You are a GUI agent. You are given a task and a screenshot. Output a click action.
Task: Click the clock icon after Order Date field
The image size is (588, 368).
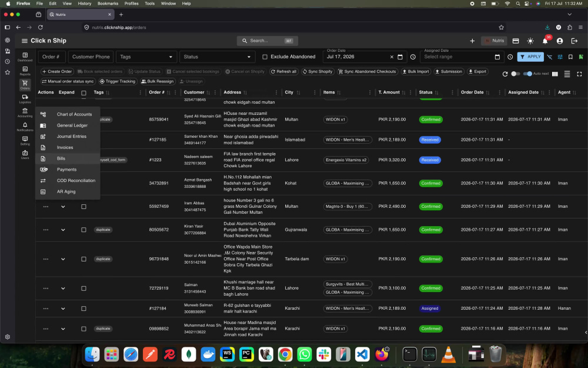[x=413, y=57]
